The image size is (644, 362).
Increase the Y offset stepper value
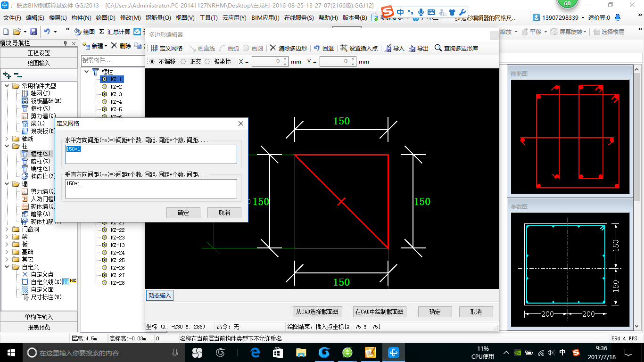click(x=353, y=59)
